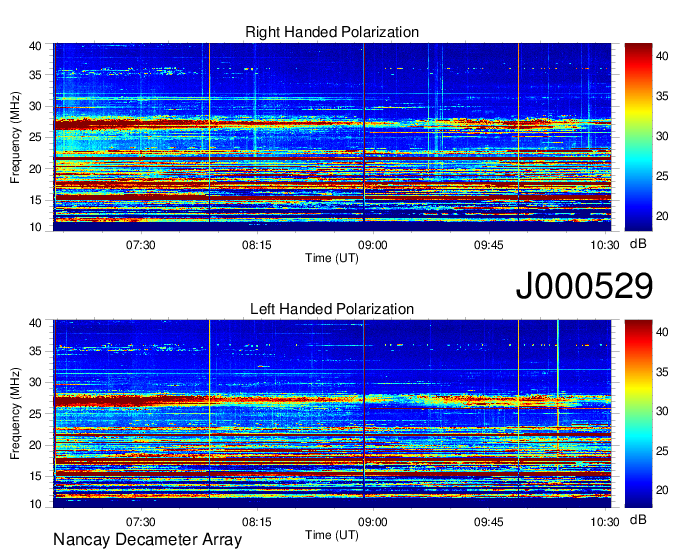Click the Left Handed spectrogram image
Image resolution: width=680 pixels, height=552 pixels.
[x=332, y=414]
